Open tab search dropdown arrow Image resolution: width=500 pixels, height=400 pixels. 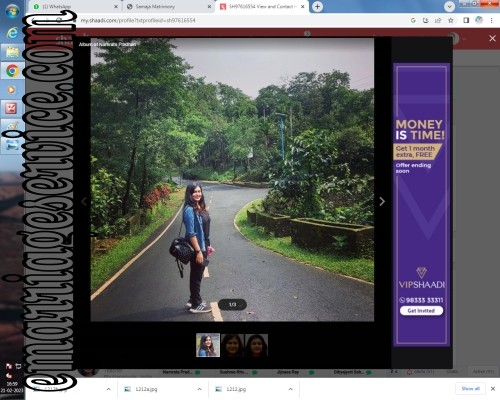[449, 6]
